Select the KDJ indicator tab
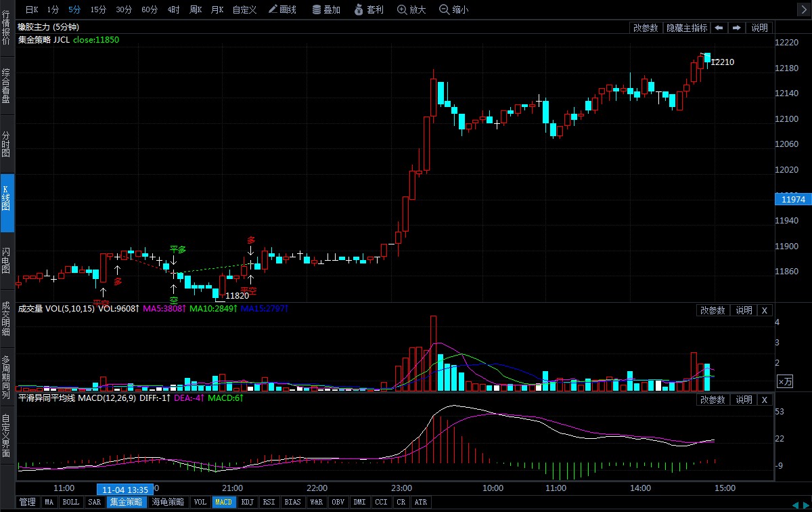 [248, 503]
